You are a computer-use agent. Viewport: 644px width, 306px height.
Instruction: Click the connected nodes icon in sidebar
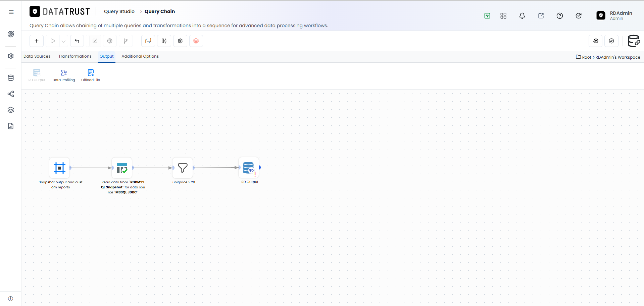(11, 94)
